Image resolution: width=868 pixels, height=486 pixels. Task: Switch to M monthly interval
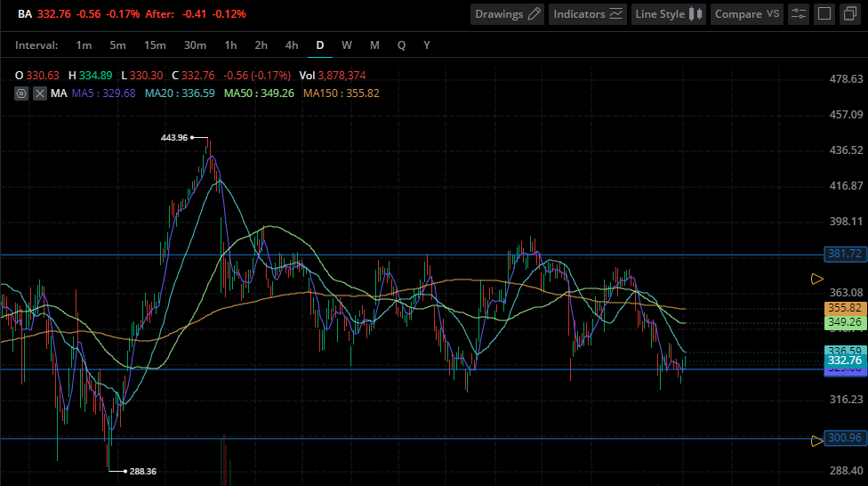[374, 45]
